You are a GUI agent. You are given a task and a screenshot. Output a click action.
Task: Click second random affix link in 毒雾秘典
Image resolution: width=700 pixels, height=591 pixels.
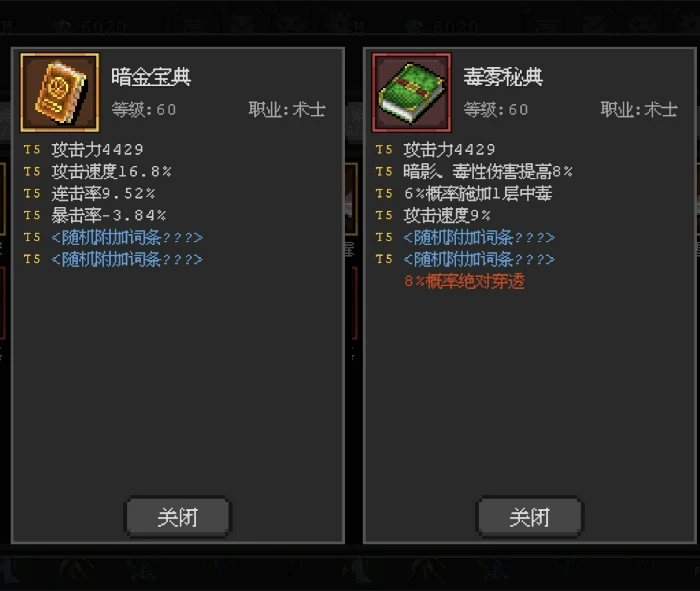[479, 259]
